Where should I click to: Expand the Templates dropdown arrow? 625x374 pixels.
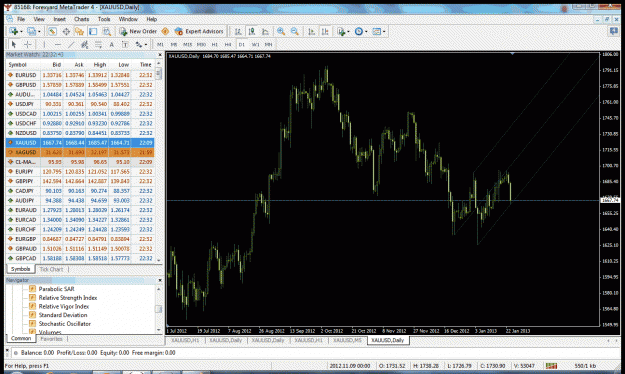tap(384, 32)
